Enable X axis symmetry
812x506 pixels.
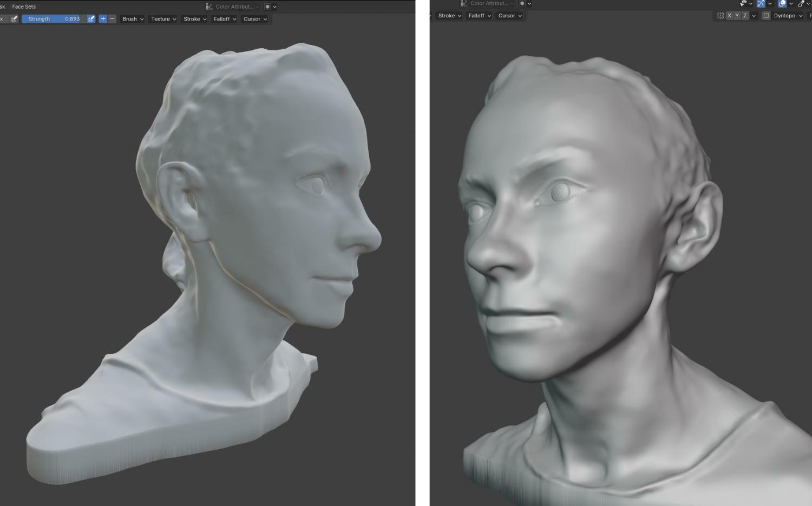[x=729, y=16]
